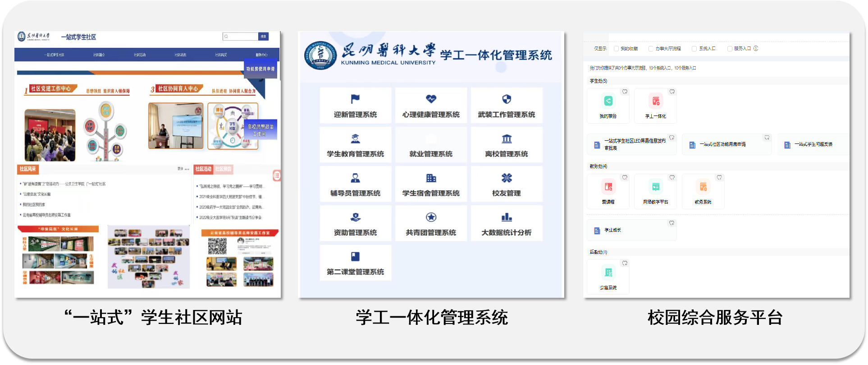Click the 学工一体化 red card icon
Image resolution: width=868 pixels, height=365 pixels.
[655, 101]
